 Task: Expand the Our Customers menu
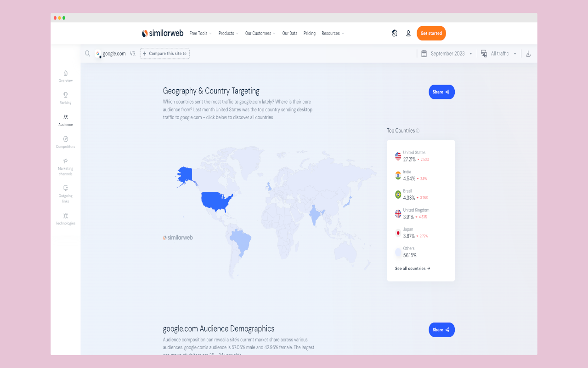tap(260, 33)
